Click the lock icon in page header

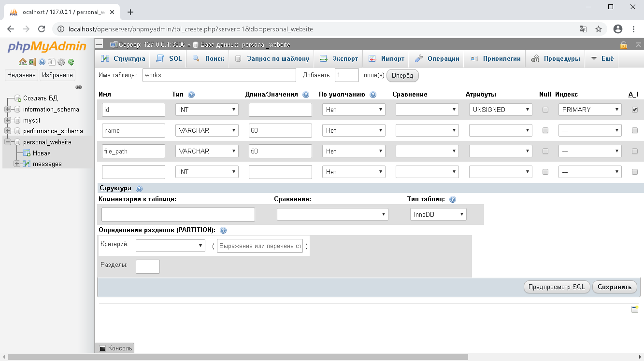point(624,45)
